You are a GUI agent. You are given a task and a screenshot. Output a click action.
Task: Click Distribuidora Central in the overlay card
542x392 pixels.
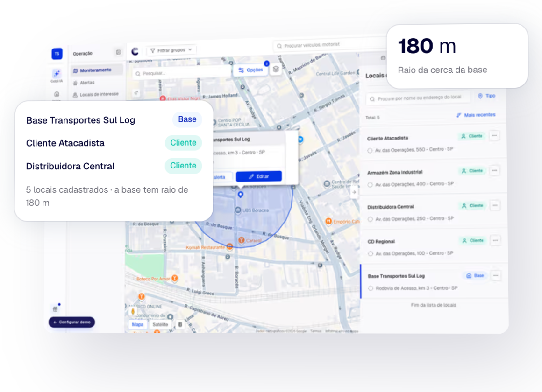coord(70,166)
